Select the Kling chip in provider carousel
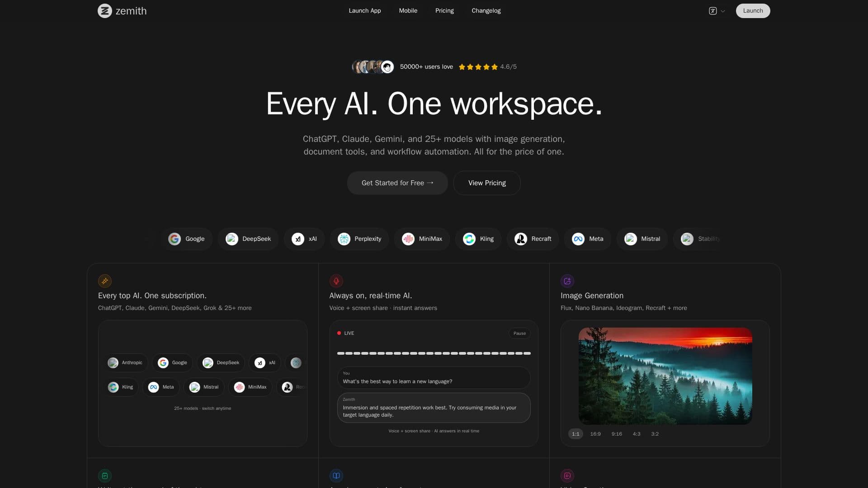The image size is (868, 488). [x=478, y=239]
